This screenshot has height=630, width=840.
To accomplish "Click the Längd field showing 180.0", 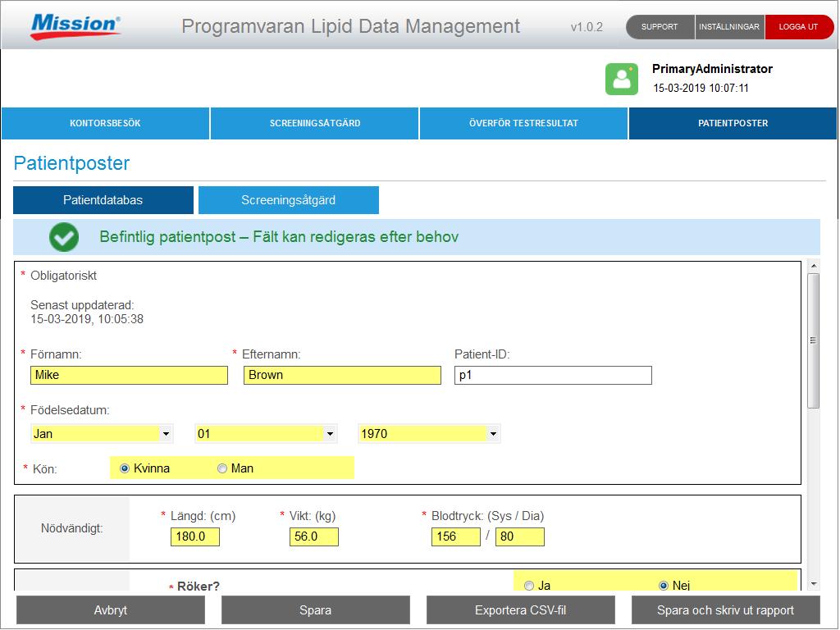I will (x=195, y=536).
